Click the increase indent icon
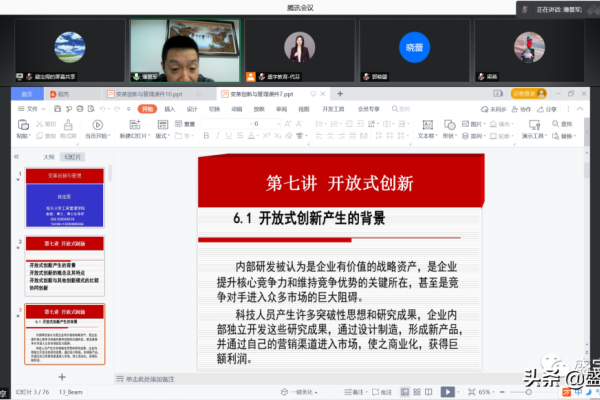600x400 pixels. (360, 124)
